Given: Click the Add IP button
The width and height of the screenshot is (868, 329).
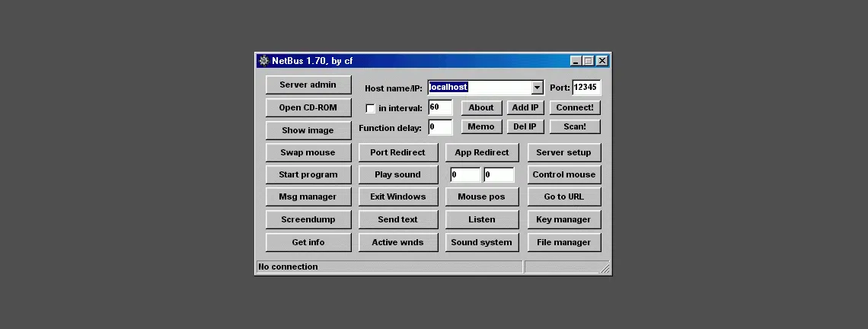Looking at the screenshot, I should 525,107.
